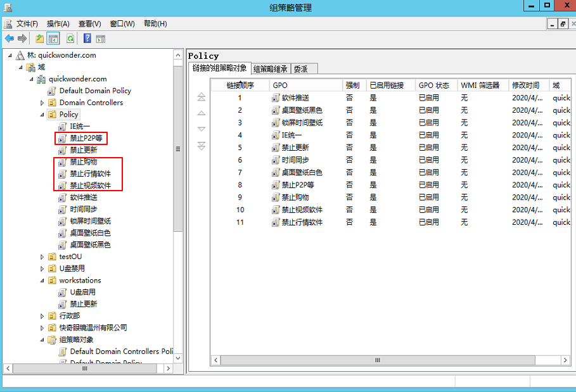The image size is (576, 392).
Task: Expand the testOU tree node
Action: pos(42,256)
